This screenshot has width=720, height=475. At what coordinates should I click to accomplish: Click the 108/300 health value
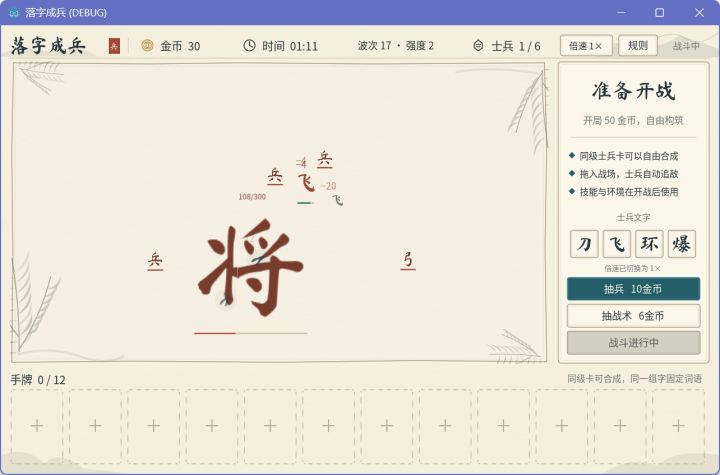click(252, 197)
